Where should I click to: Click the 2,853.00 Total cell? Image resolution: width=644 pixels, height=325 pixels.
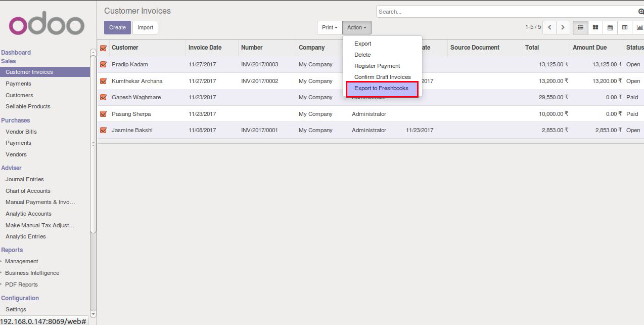click(x=555, y=130)
